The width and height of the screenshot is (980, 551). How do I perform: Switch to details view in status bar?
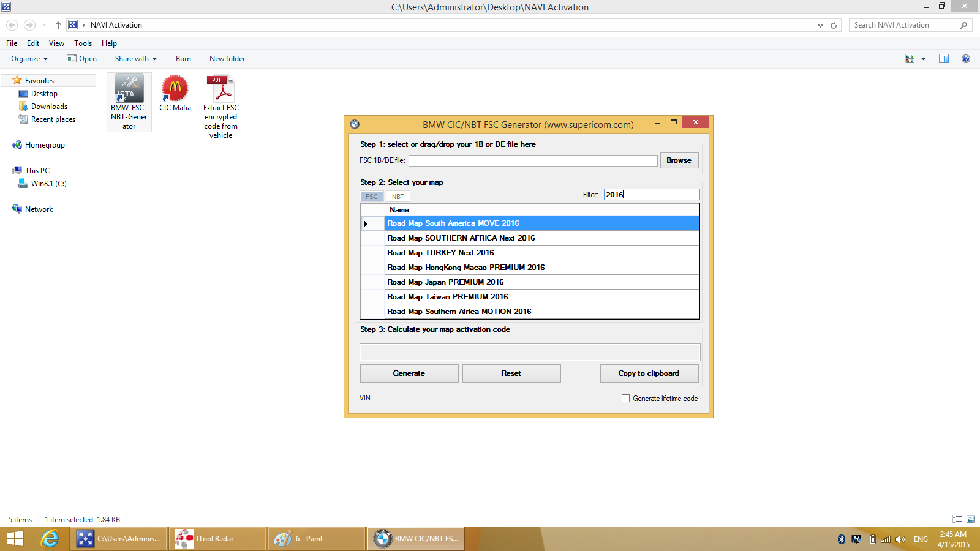tap(957, 519)
